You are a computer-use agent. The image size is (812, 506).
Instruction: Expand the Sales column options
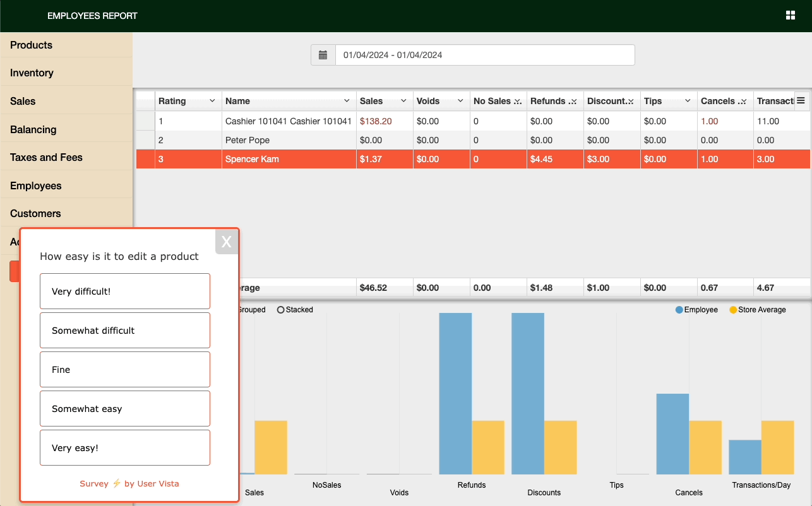[403, 100]
